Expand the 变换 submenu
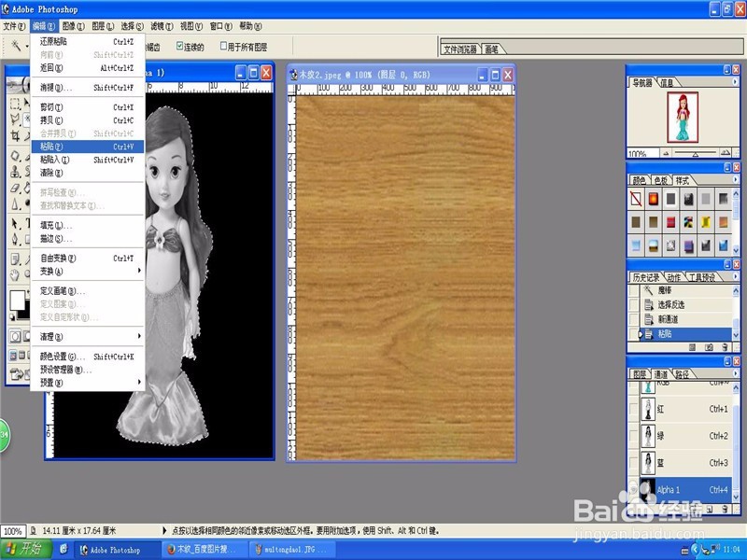Viewport: 747px width, 560px height. (x=88, y=271)
